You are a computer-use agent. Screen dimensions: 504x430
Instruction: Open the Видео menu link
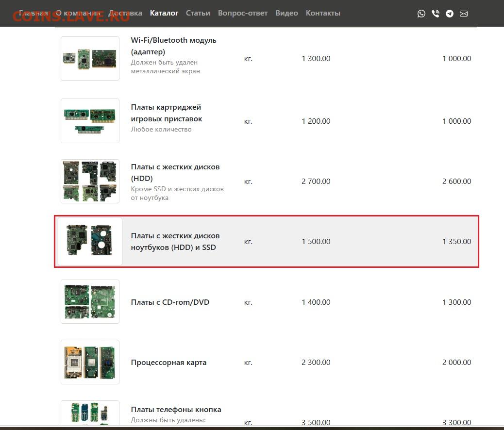pyautogui.click(x=286, y=13)
